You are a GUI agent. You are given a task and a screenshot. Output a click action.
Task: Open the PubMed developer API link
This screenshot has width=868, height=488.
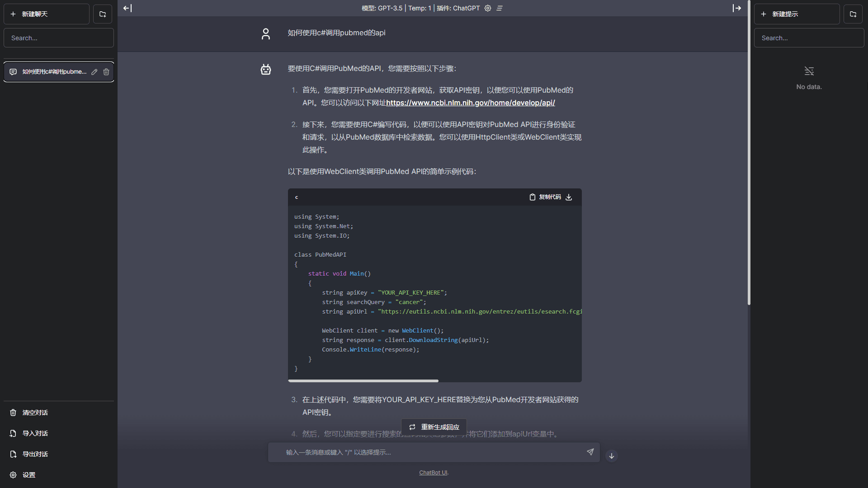(470, 103)
